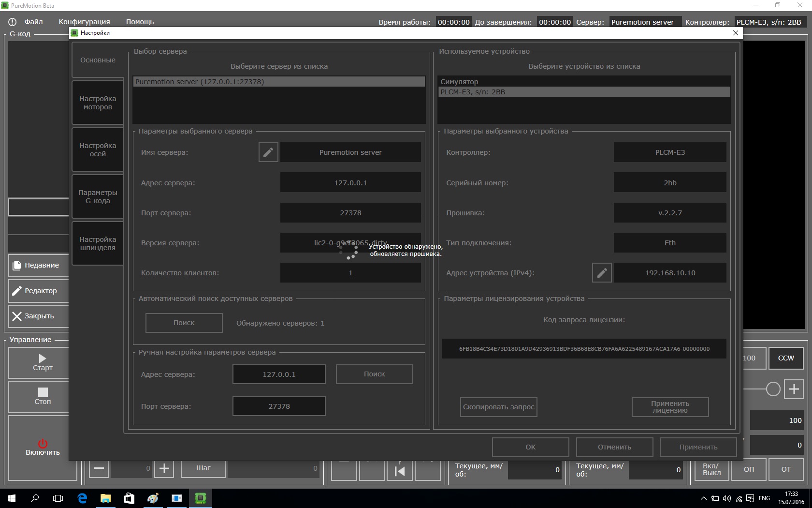
Task: Switch input language via ENG indicator
Action: [x=765, y=498]
